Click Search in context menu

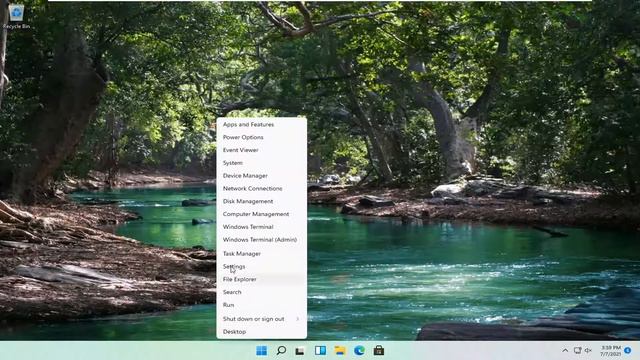(262, 292)
